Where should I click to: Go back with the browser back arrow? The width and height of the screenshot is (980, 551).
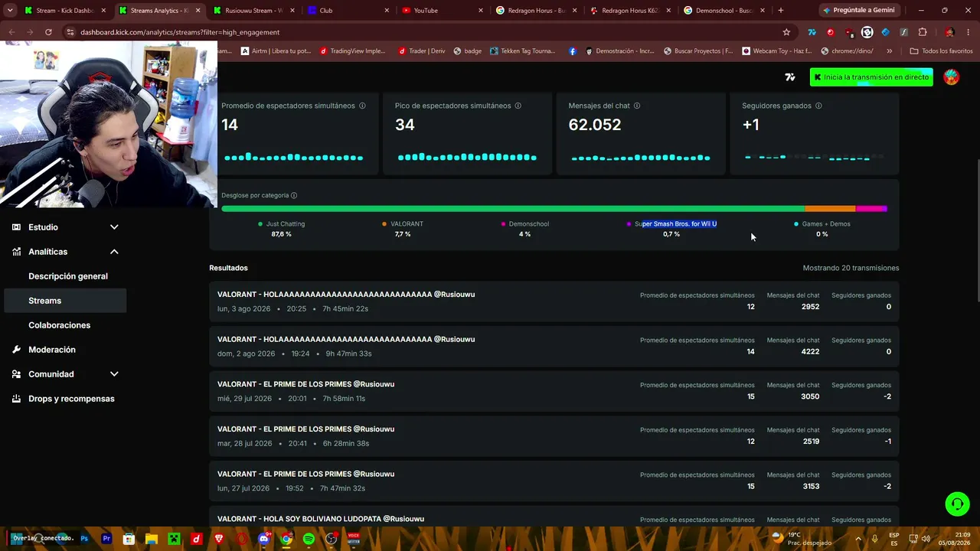(x=11, y=32)
